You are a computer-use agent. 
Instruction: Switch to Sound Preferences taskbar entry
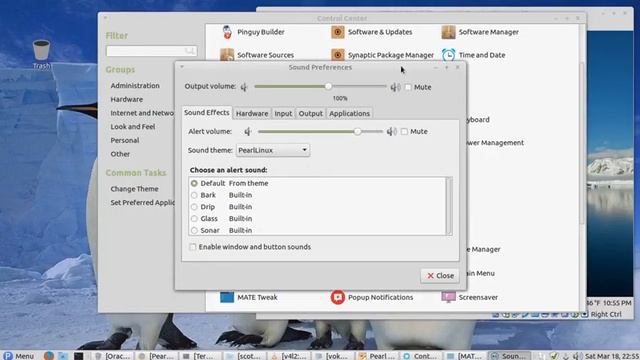510,356
